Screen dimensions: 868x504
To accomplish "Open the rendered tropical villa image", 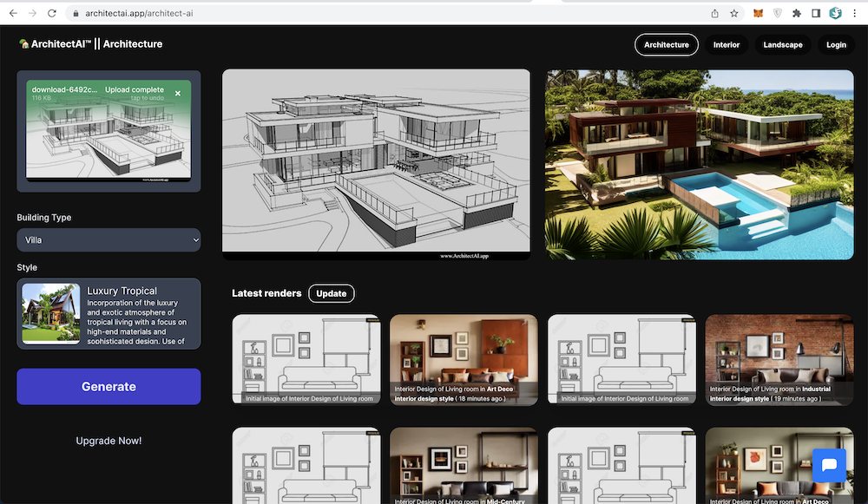I will coord(699,164).
